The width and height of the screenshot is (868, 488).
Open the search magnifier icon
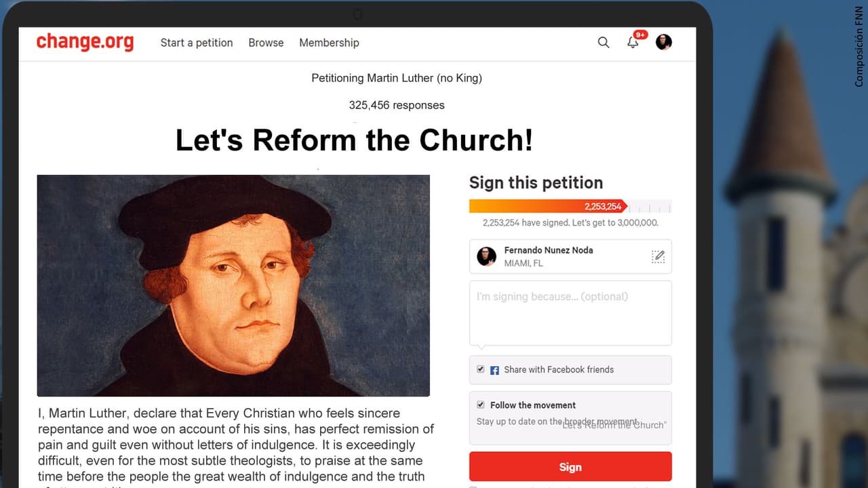604,43
